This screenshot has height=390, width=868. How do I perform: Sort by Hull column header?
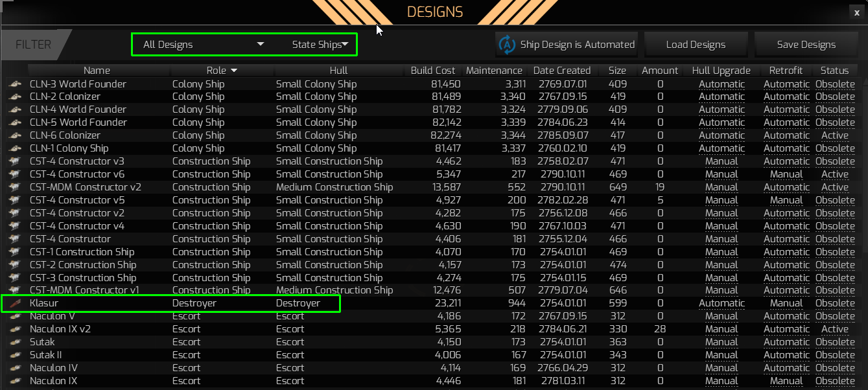pos(338,70)
